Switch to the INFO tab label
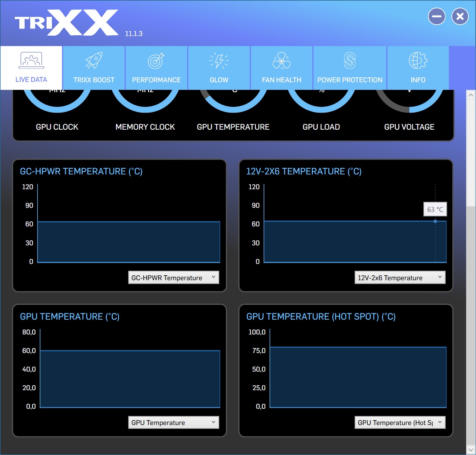The image size is (476, 455). (418, 80)
